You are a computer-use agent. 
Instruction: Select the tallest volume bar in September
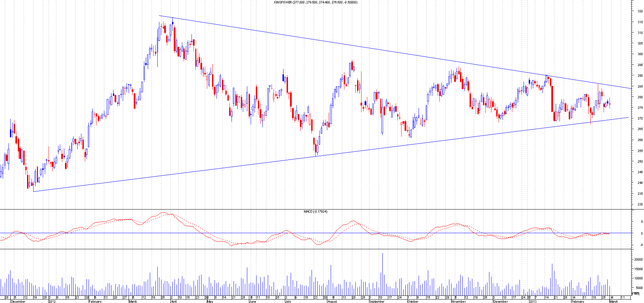[x=382, y=274]
